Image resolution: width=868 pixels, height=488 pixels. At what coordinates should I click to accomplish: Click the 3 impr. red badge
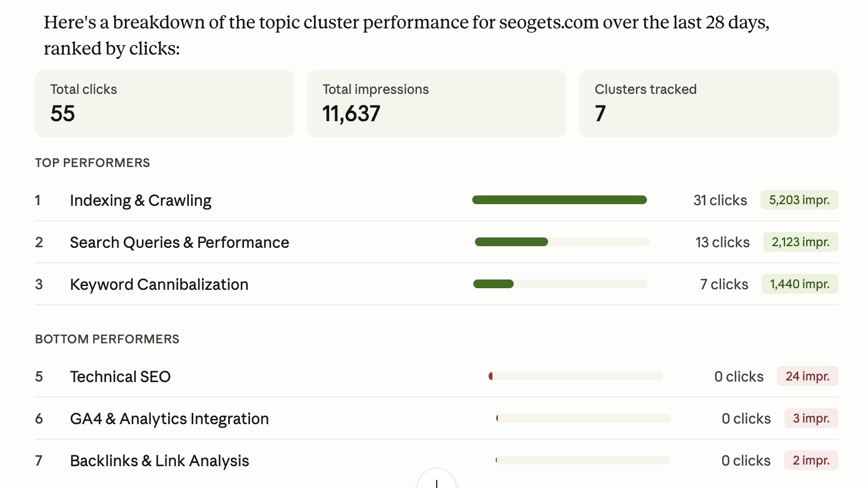pos(811,418)
